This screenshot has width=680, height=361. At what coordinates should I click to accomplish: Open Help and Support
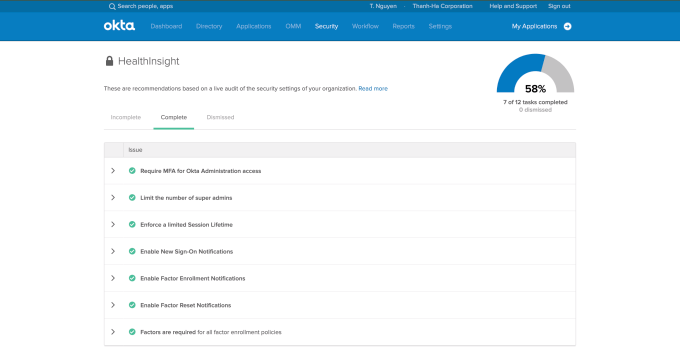point(513,6)
